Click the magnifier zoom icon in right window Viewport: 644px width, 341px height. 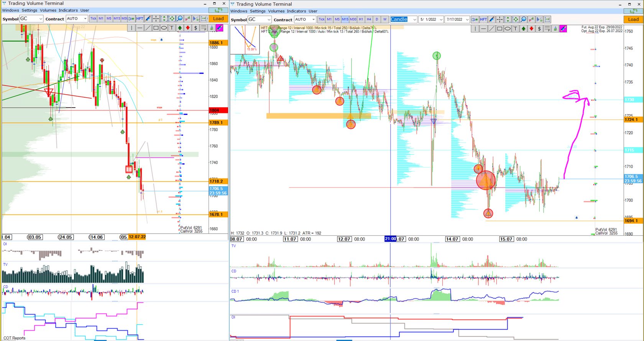pos(523,19)
